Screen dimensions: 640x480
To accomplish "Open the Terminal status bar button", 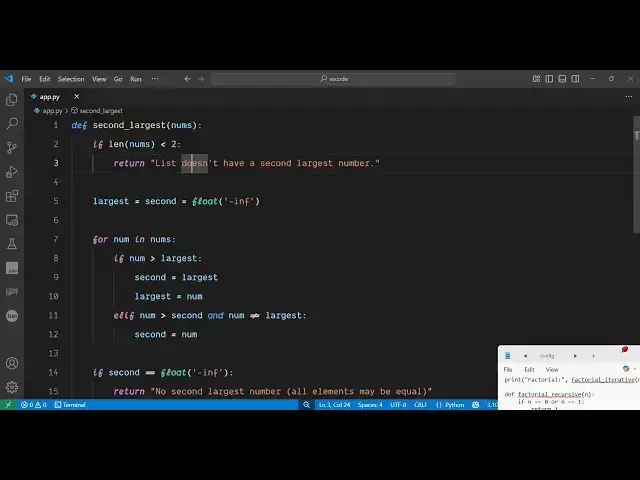I will (x=70, y=404).
